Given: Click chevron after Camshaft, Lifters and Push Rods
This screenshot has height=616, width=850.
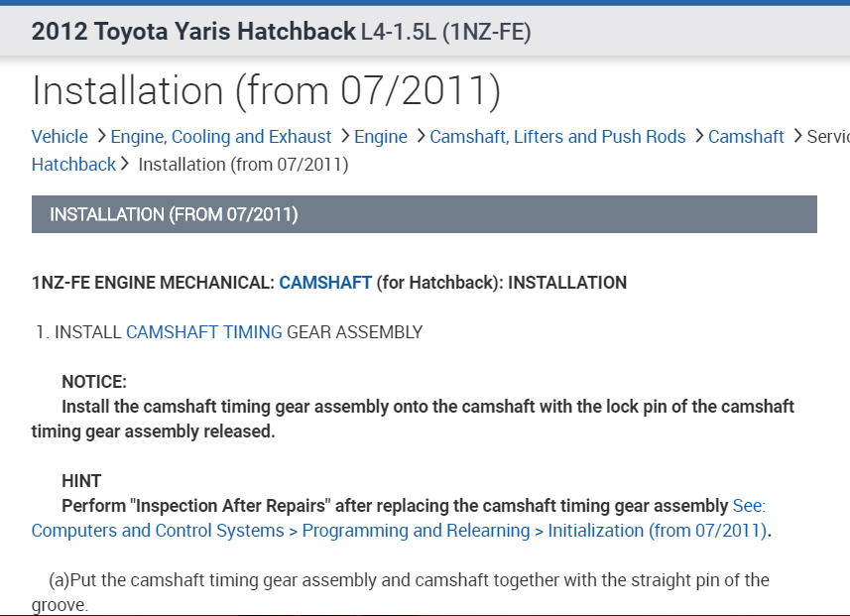Looking at the screenshot, I should (x=697, y=137).
